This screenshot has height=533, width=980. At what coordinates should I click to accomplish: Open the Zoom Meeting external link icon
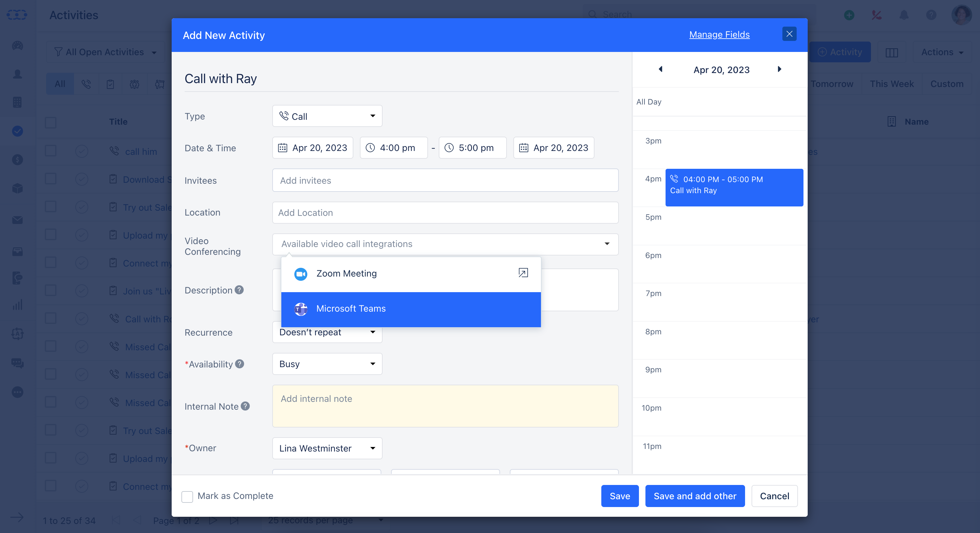tap(523, 273)
